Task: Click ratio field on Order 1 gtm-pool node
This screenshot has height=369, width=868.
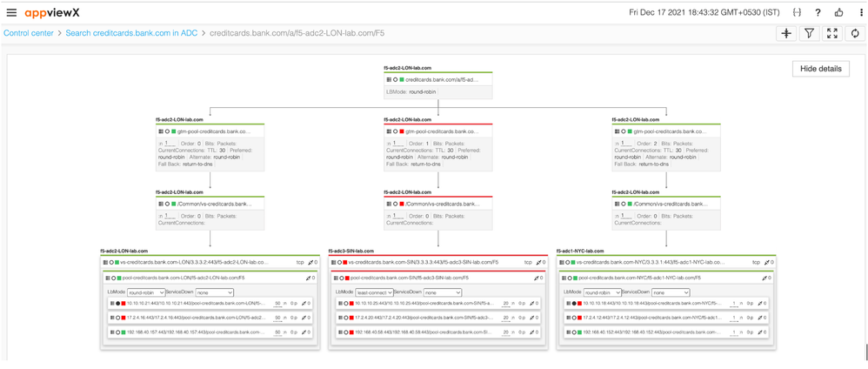Action: pos(398,144)
